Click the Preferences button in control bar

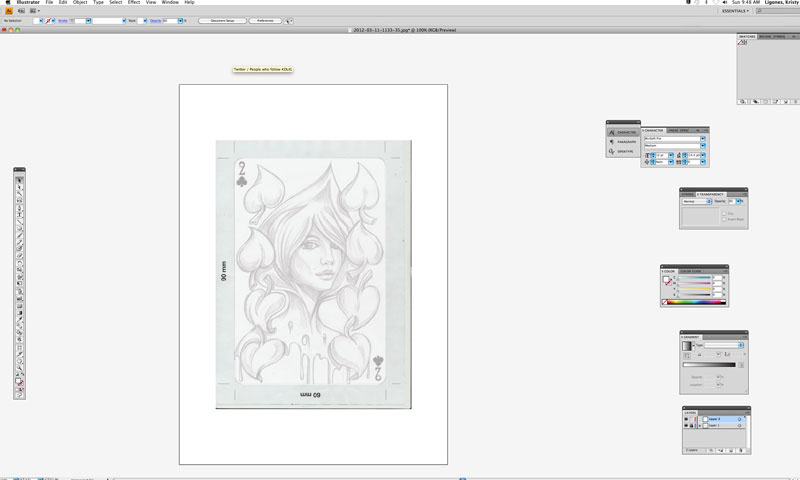(265, 20)
